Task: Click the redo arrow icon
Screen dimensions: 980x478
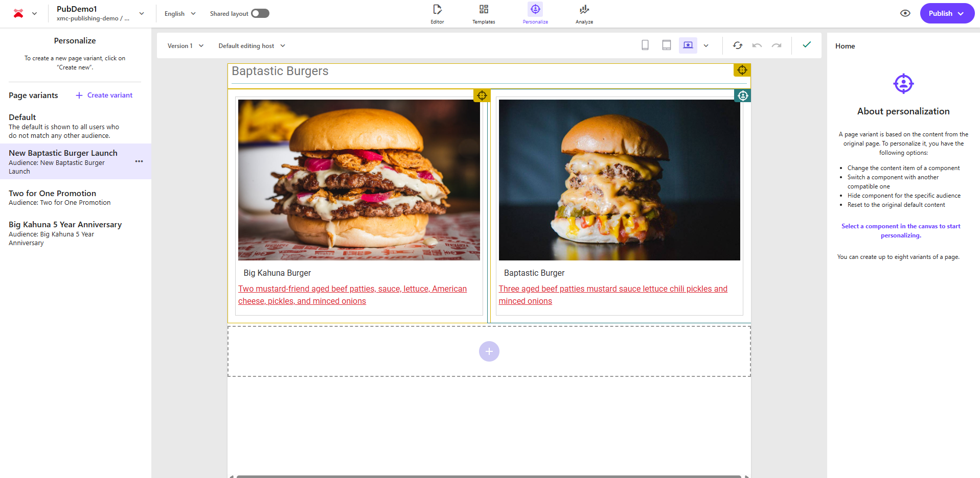Action: (x=776, y=45)
